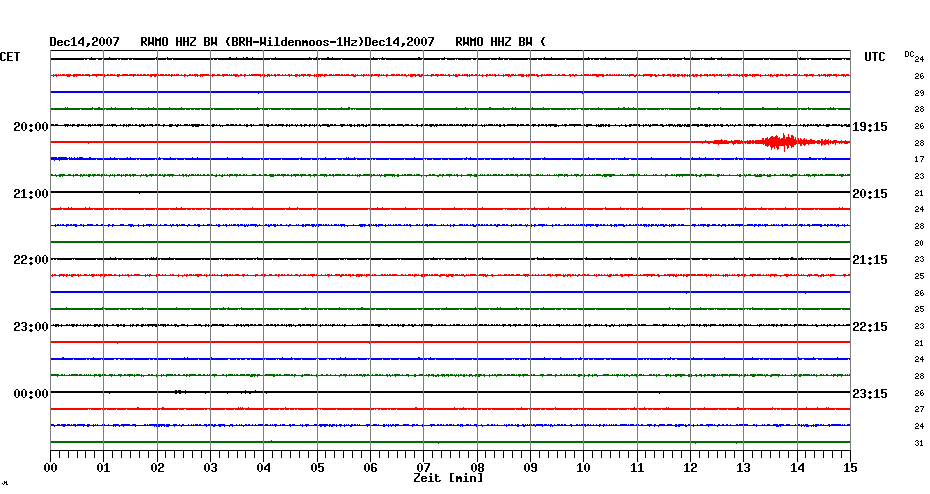Click minute-axis tick label 05
This screenshot has width=930, height=494.
point(317,468)
